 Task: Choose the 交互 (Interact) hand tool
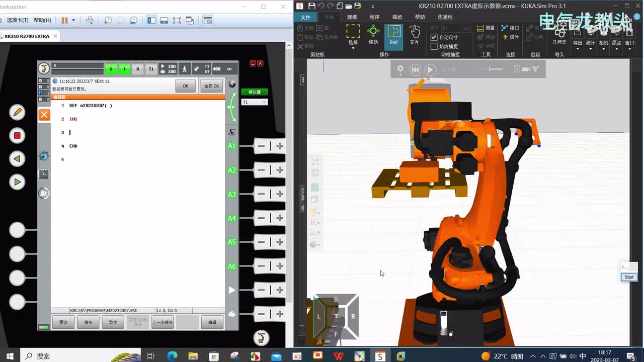(414, 35)
